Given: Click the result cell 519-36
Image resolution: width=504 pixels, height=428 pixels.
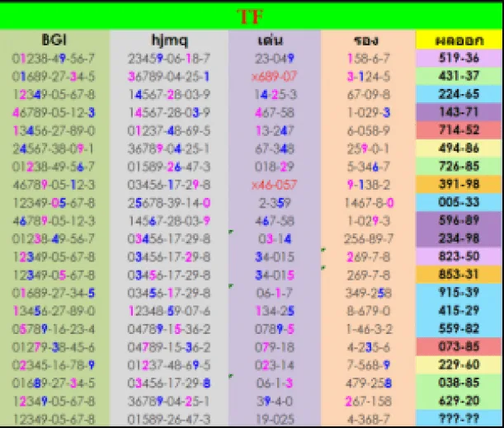Looking at the screenshot, I should point(459,58).
